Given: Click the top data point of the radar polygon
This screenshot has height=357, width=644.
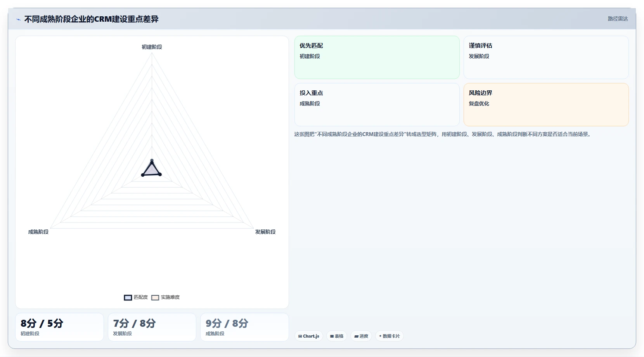Looking at the screenshot, I should coord(152,160).
